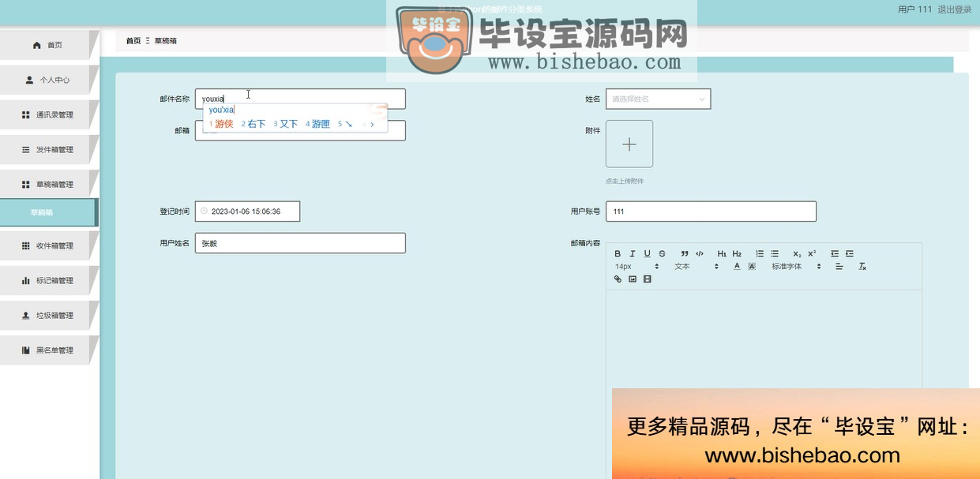
Task: Open the text color picker
Action: [x=737, y=266]
